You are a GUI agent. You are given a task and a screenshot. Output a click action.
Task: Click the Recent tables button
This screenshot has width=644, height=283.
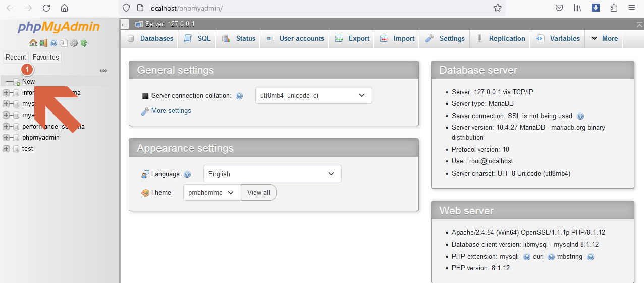point(16,57)
